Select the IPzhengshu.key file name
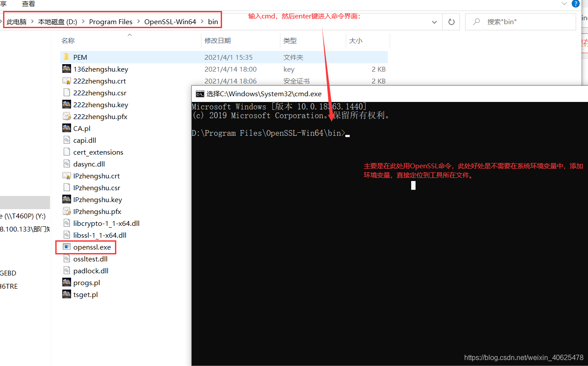The height and width of the screenshot is (366, 588). point(98,199)
